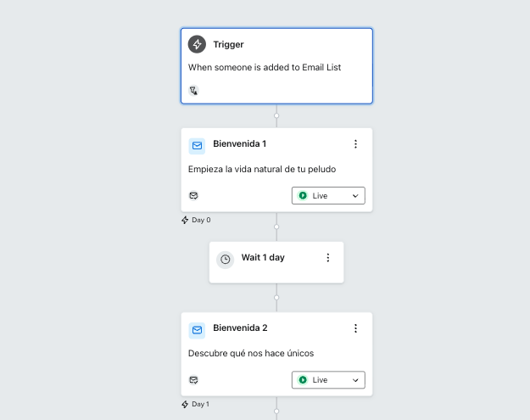530x420 pixels.
Task: Open Bienvenida 1 three-dot options menu
Action: (355, 144)
